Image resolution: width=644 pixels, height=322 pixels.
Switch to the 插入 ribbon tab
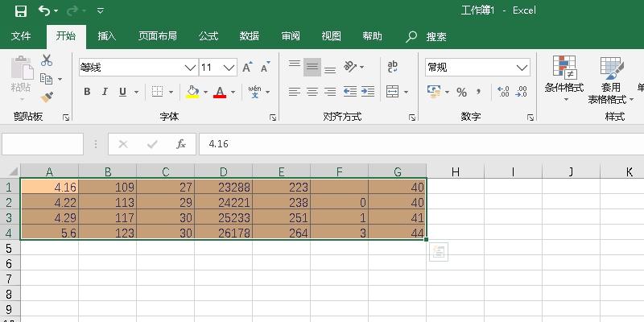107,36
